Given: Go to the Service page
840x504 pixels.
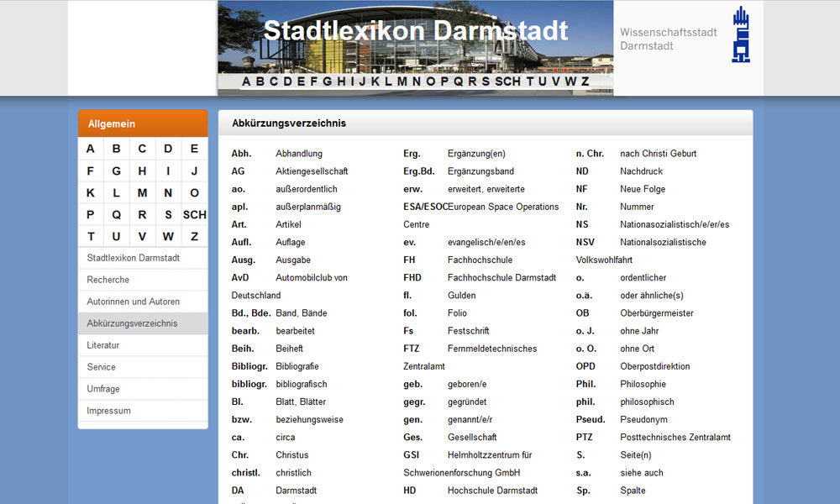Looking at the screenshot, I should tap(101, 367).
